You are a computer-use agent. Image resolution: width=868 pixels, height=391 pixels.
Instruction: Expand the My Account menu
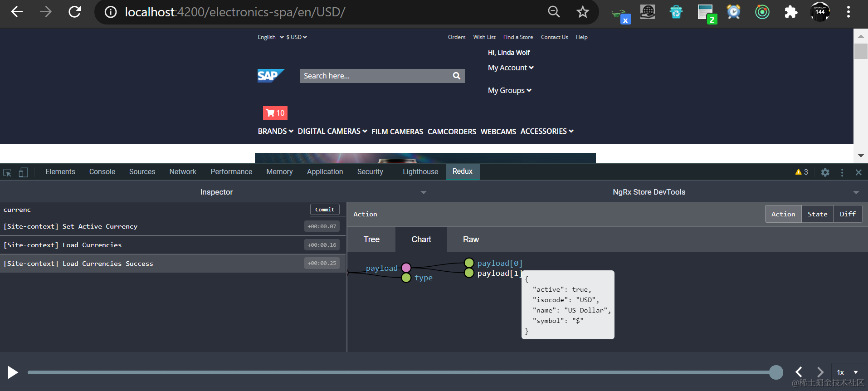click(x=511, y=68)
